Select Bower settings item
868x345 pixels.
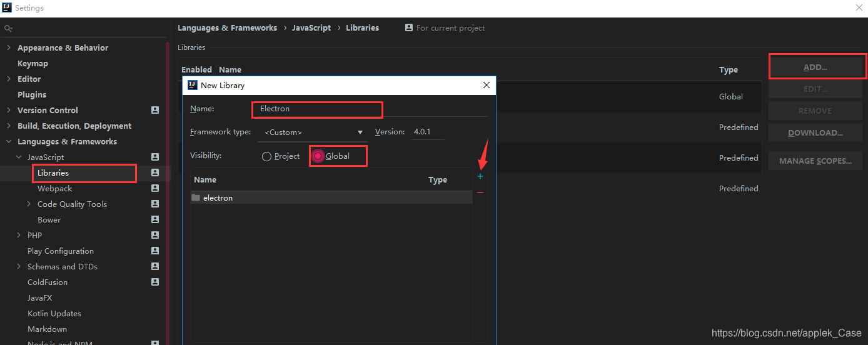49,219
